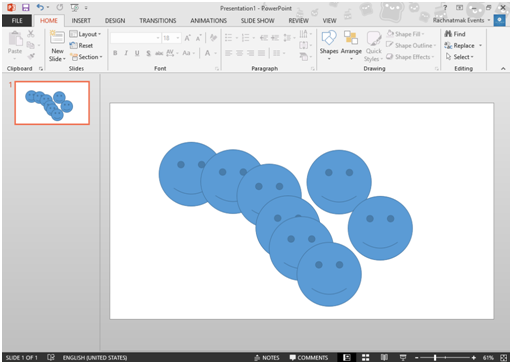Toggle the Notes pane

click(267, 357)
